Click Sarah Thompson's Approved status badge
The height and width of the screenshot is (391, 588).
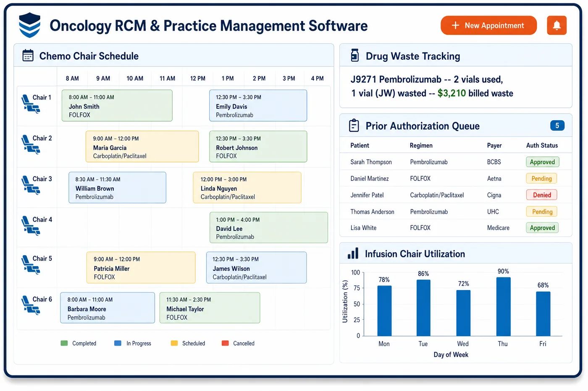pos(542,162)
